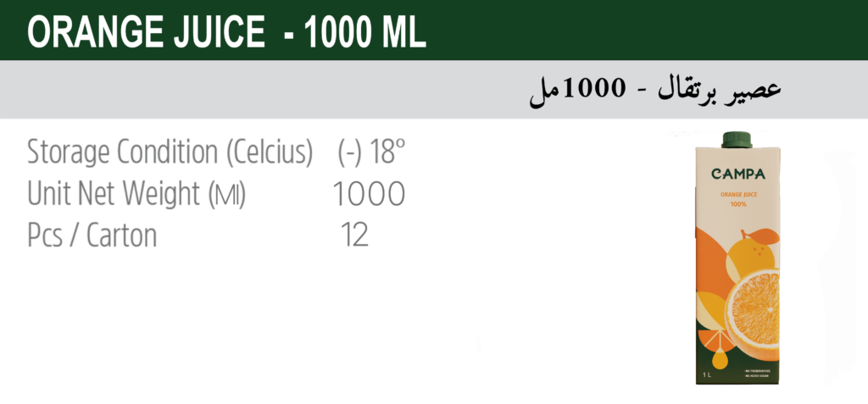Click the 1000 net weight value
Screen dimensions: 868x404
[x=369, y=194]
